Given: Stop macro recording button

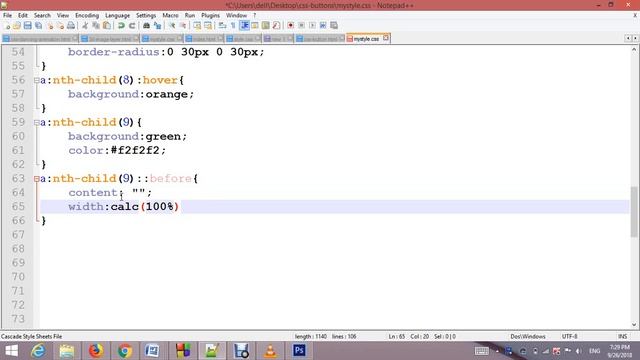Looking at the screenshot, I should click(x=301, y=25).
